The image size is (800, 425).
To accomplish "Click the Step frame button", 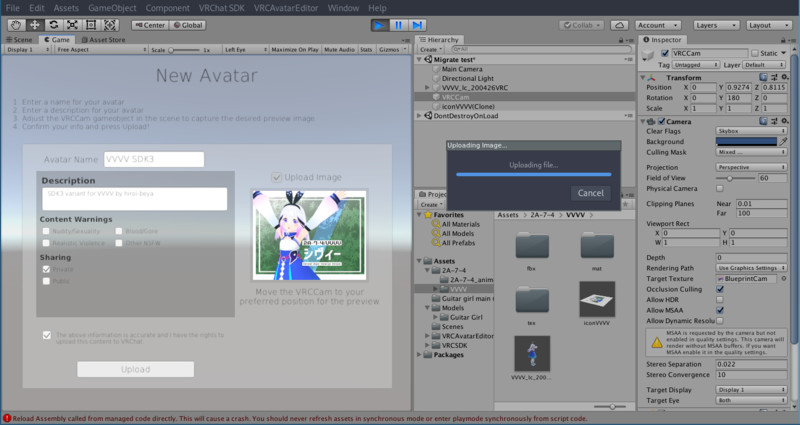I will pos(417,25).
